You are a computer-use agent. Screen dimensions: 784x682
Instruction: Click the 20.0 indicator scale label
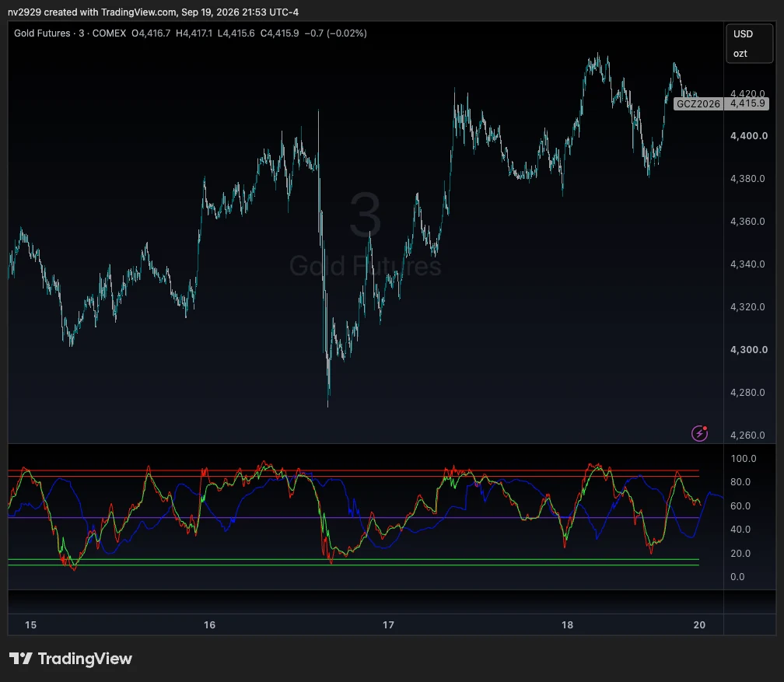(x=740, y=554)
